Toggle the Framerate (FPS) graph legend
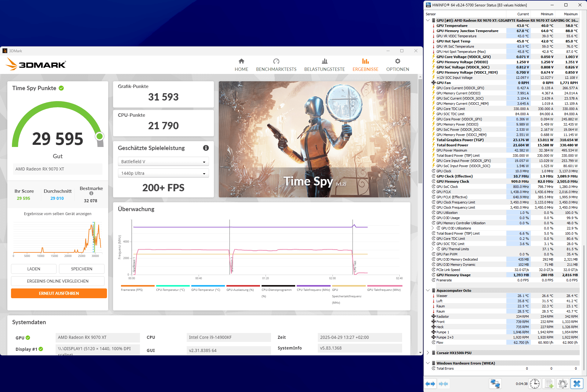 132,290
